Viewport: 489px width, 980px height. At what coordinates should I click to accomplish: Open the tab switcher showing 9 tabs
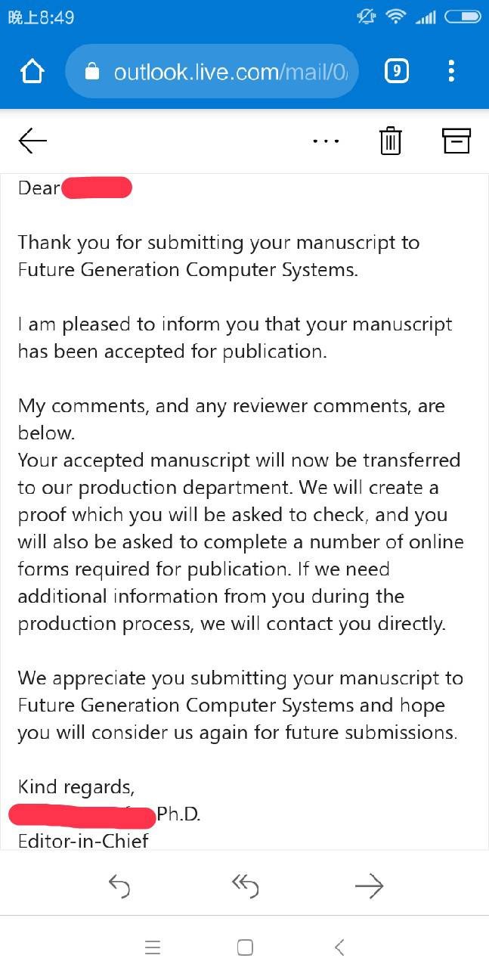pos(397,71)
